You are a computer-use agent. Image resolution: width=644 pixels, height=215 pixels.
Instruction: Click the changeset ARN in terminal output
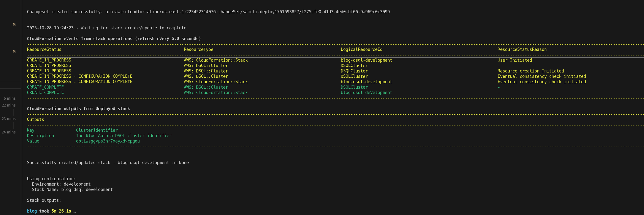pyautogui.click(x=247, y=12)
